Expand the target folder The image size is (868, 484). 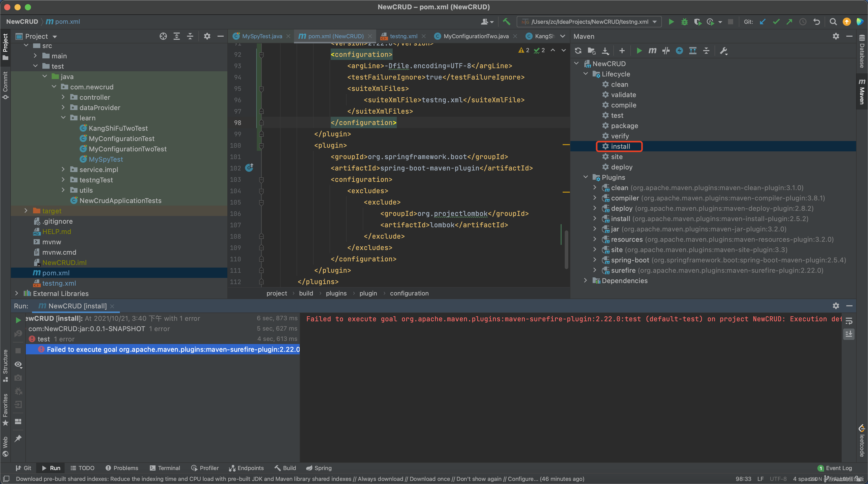26,211
